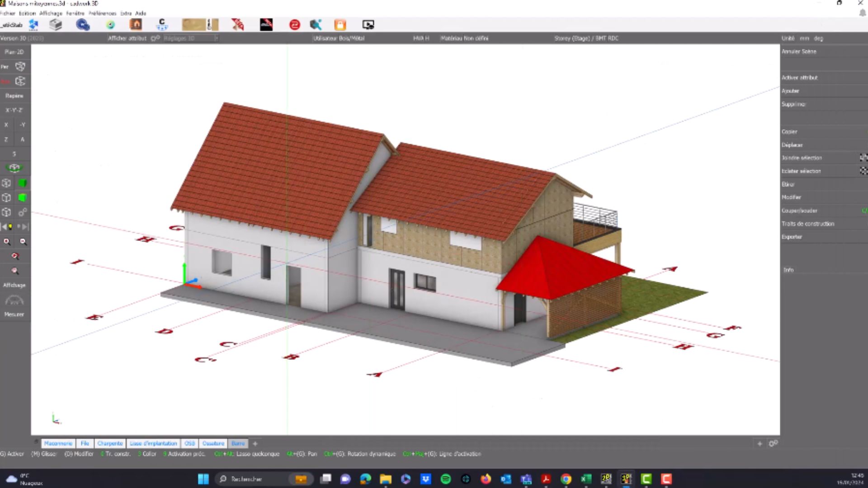Click Exporter in right panel

(792, 237)
